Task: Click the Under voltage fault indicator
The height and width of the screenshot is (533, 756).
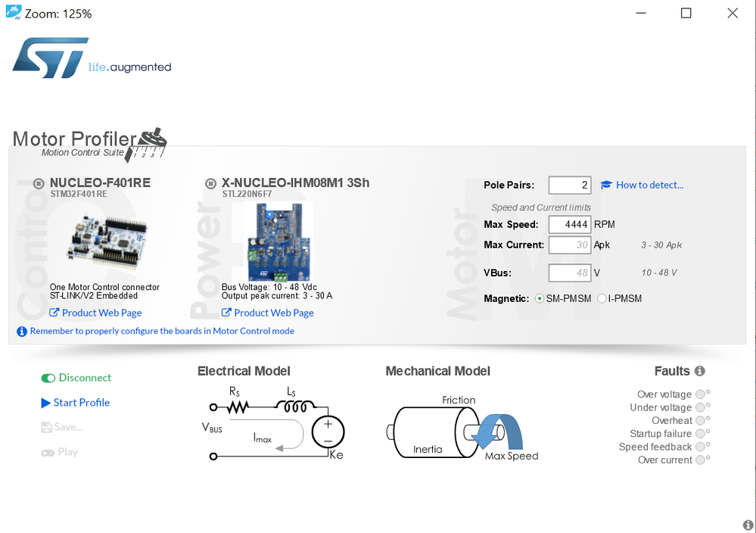Action: pos(701,407)
